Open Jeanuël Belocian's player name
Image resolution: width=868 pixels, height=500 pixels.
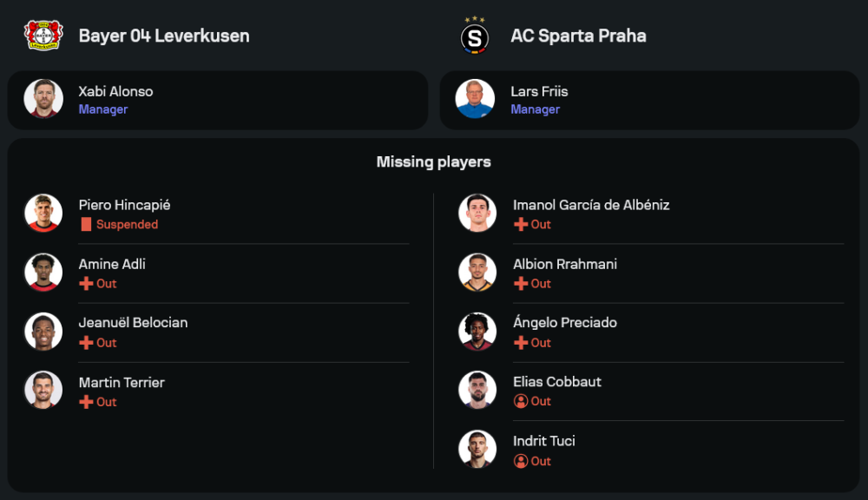tap(133, 323)
